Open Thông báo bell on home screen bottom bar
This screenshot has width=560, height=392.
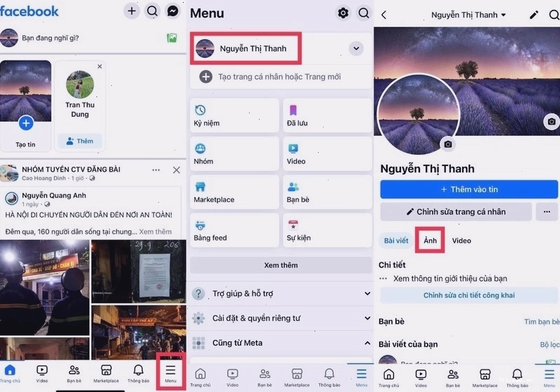pyautogui.click(x=138, y=374)
